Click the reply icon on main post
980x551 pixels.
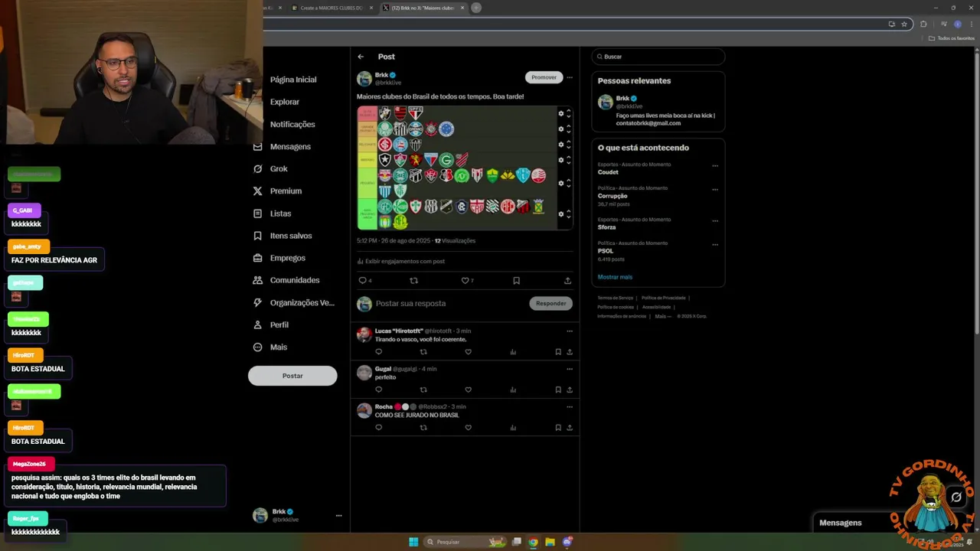[363, 281]
